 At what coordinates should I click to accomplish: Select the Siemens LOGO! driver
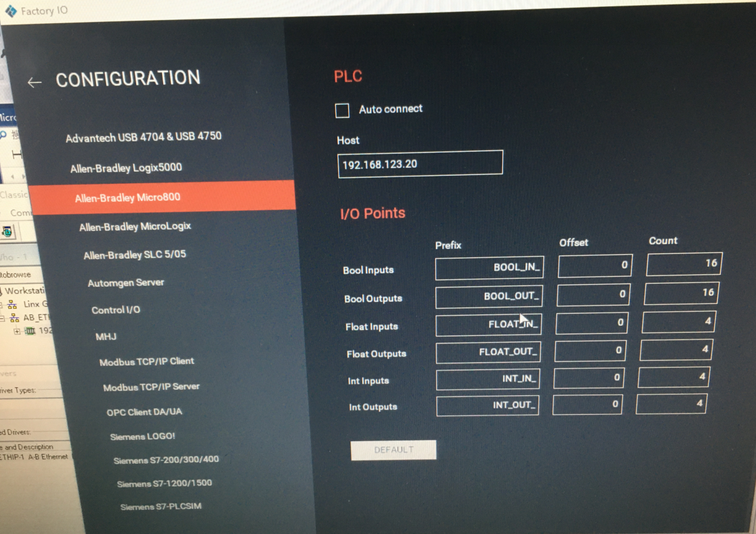pos(143,436)
